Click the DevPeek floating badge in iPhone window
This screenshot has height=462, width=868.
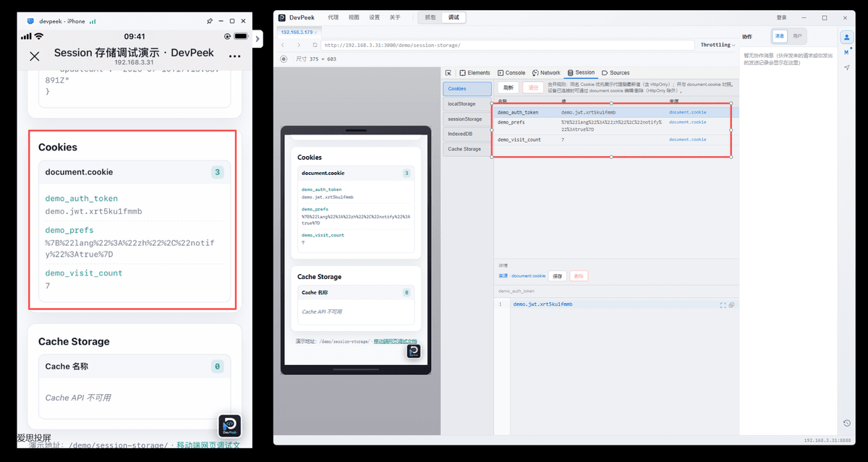pyautogui.click(x=229, y=426)
